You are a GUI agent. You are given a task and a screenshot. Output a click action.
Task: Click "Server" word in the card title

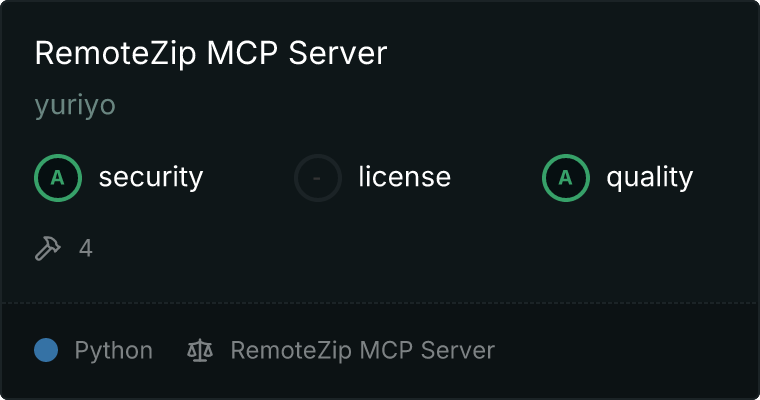[x=338, y=53]
